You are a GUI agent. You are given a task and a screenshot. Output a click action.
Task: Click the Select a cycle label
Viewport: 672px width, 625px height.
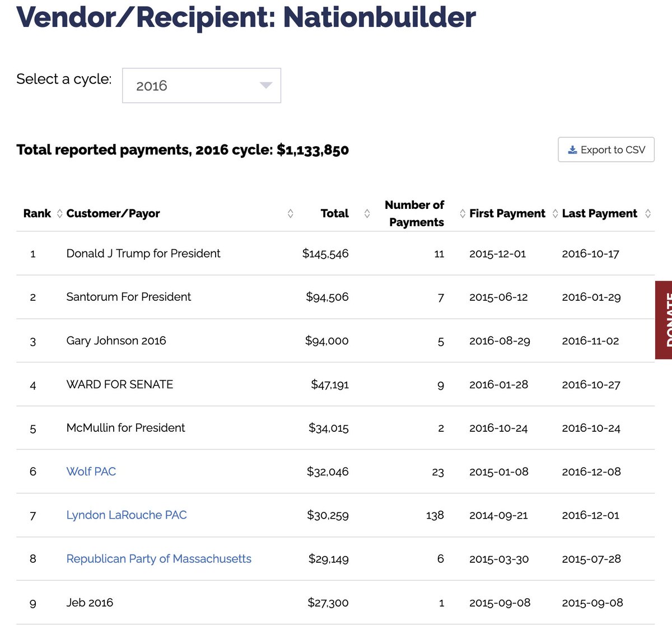tap(64, 79)
